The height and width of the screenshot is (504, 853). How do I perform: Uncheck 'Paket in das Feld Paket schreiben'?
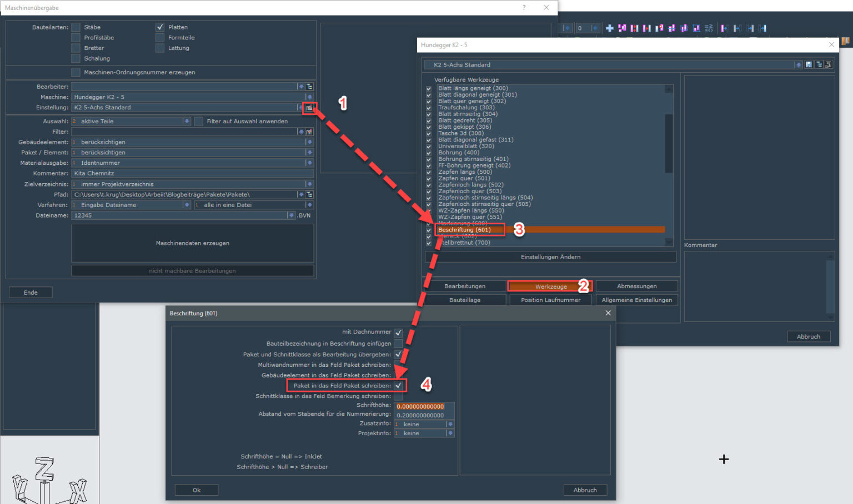coord(398,386)
